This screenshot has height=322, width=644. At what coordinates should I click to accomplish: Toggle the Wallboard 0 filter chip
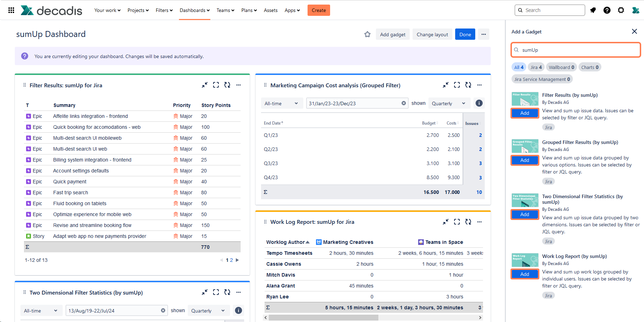[561, 67]
